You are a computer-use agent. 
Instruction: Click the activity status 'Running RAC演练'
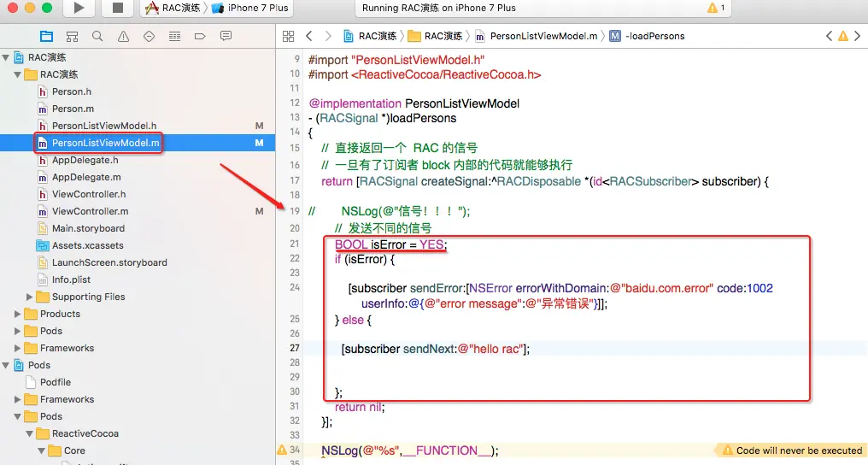tap(438, 8)
